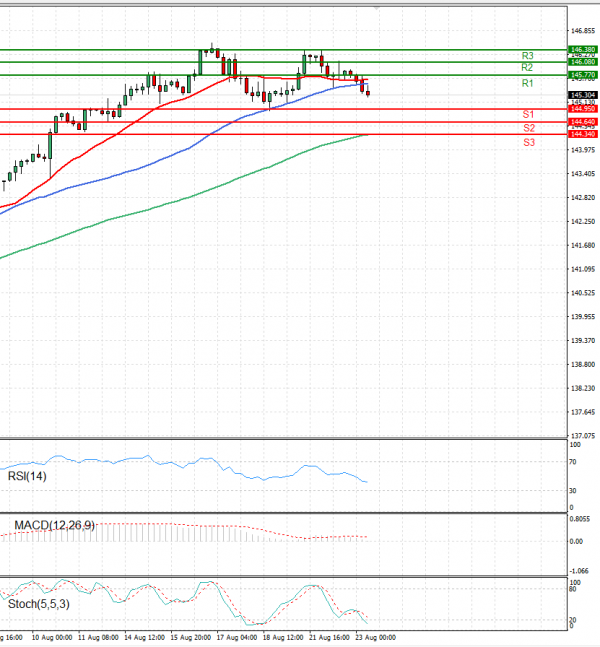The image size is (600, 647).
Task: Click the 14 Aug 12:00 time label
Action: point(144,638)
